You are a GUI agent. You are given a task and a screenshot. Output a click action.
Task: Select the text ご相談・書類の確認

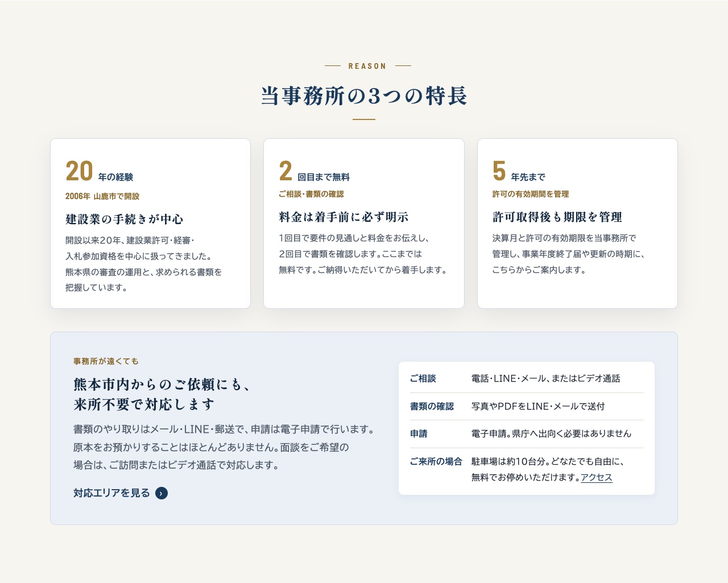pyautogui.click(x=311, y=194)
